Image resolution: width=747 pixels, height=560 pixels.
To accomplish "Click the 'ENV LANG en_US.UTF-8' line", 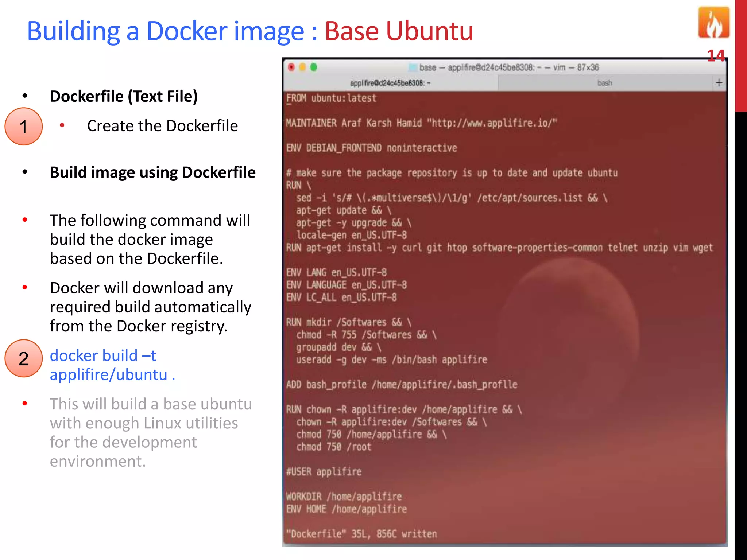I will click(x=336, y=273).
